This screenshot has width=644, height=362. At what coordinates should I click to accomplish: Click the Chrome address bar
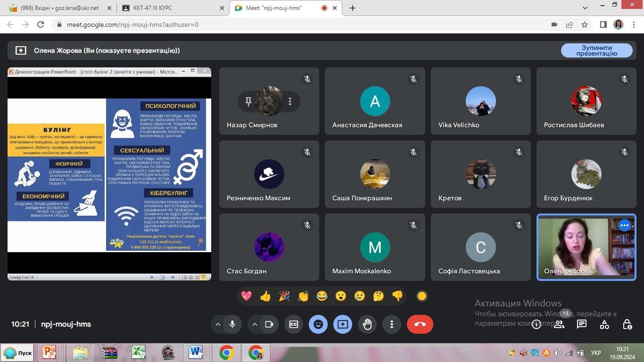click(302, 25)
